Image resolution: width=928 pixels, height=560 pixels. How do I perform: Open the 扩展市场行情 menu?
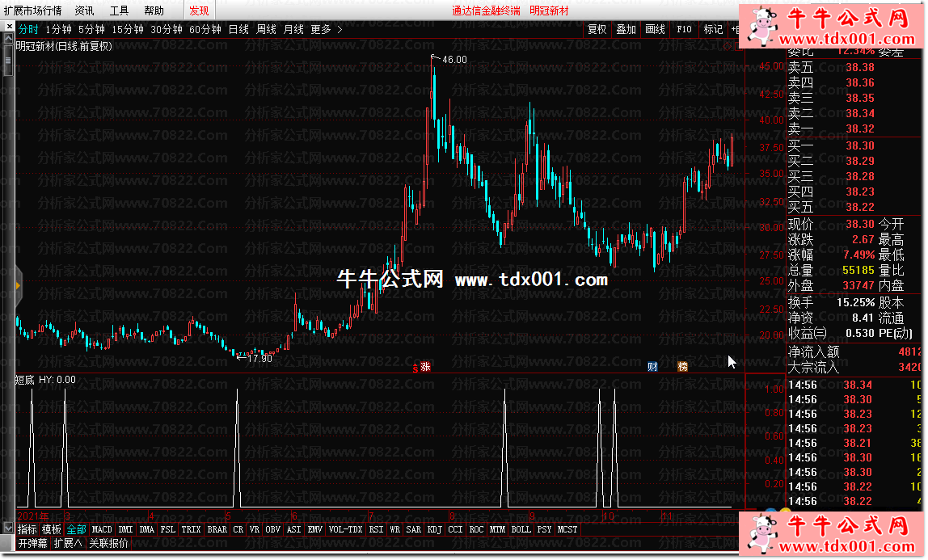coord(32,11)
